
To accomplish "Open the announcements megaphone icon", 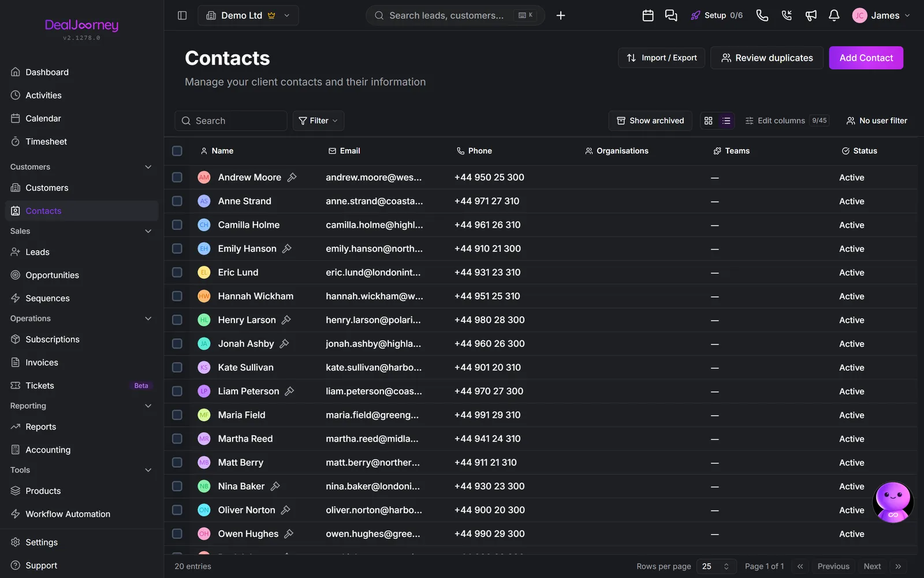I will click(x=811, y=16).
